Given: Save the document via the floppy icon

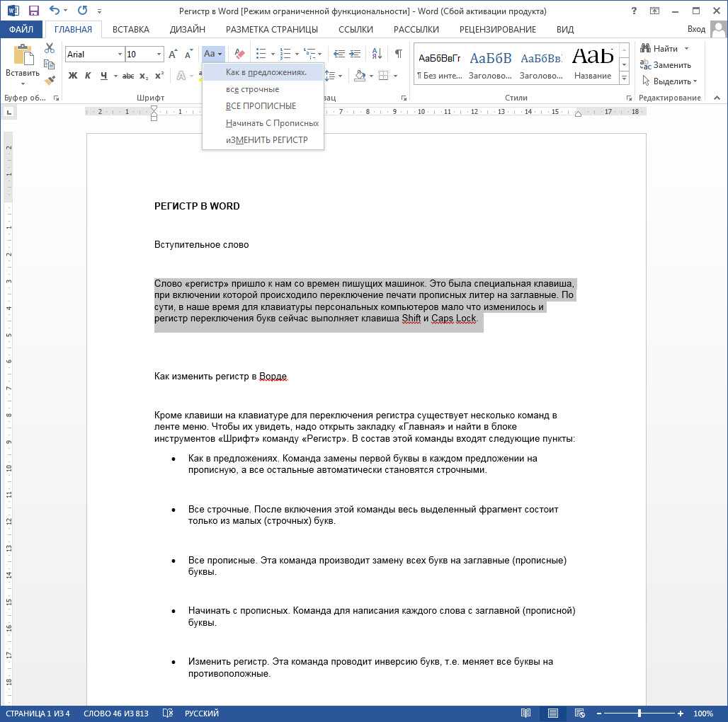Looking at the screenshot, I should tap(33, 11).
